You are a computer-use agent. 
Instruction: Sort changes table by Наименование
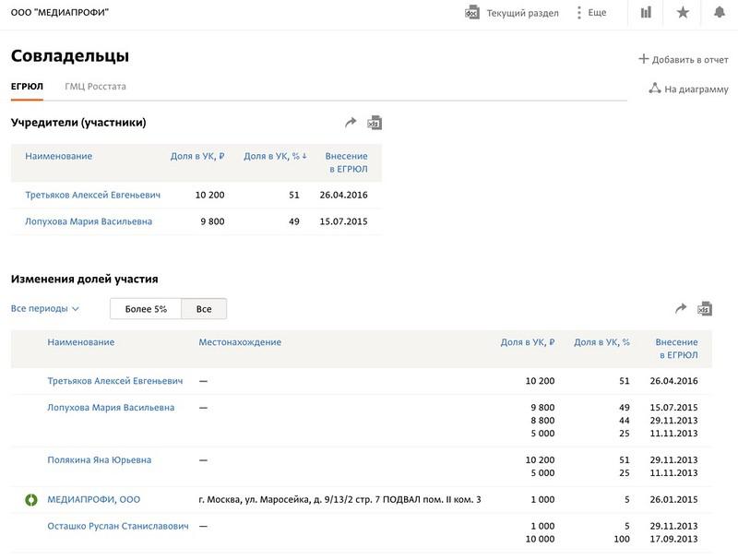tap(81, 342)
